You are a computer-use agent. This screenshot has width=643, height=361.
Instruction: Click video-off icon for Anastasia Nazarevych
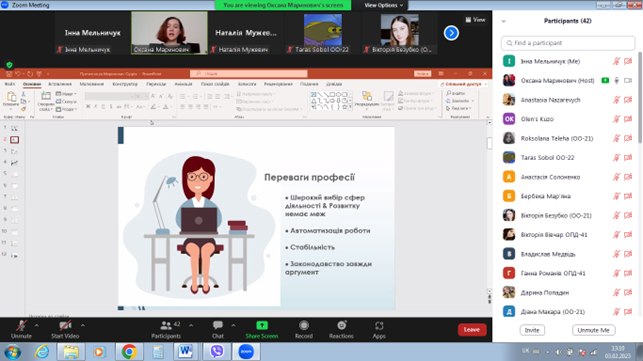pyautogui.click(x=628, y=100)
